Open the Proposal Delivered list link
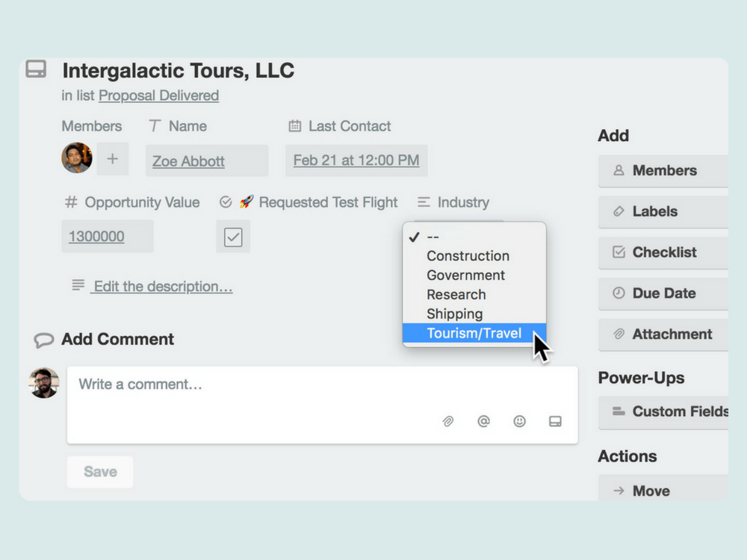The image size is (747, 560). [158, 96]
